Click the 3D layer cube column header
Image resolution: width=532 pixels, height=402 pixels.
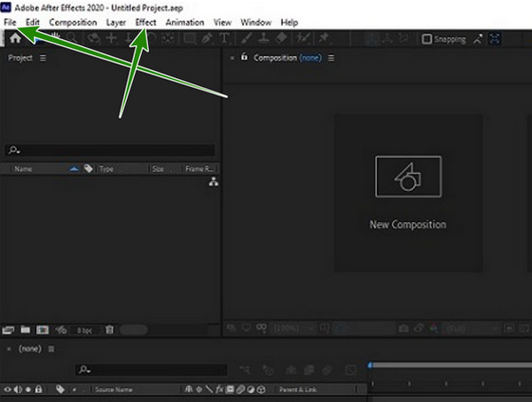click(261, 390)
